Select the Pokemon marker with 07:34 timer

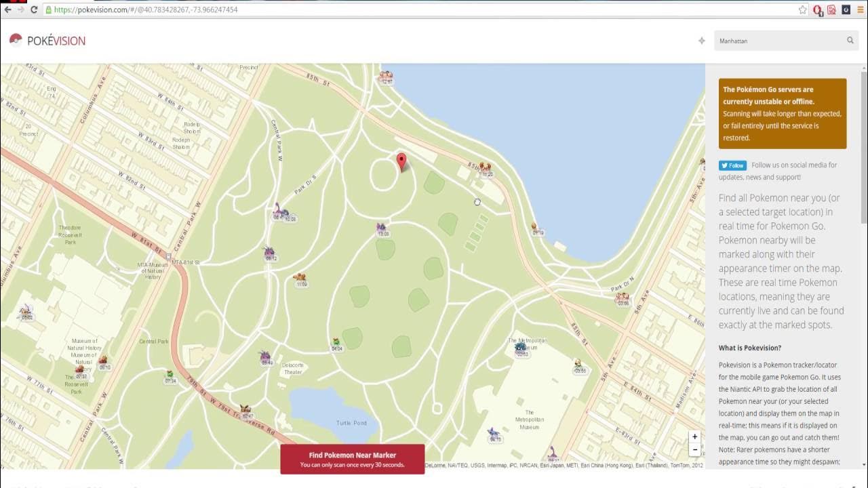coord(170,377)
